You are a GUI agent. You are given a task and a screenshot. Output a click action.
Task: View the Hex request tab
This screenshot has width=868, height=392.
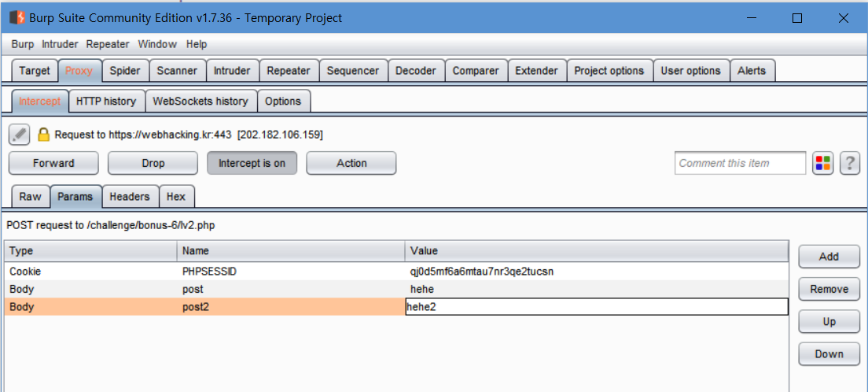pyautogui.click(x=176, y=197)
